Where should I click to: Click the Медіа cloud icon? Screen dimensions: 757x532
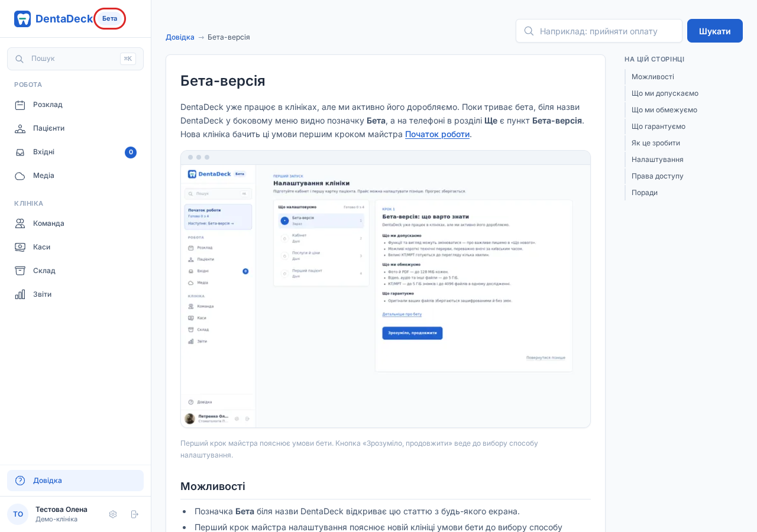(x=20, y=176)
